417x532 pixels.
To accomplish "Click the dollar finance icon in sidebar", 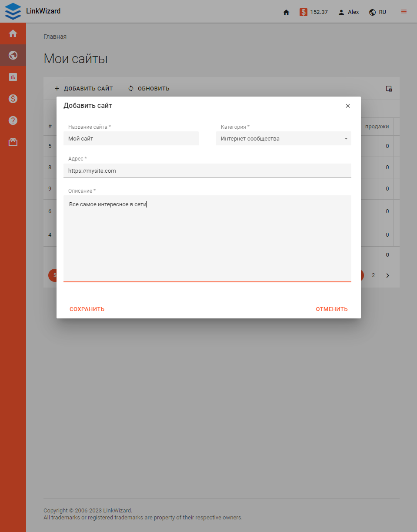I will click(x=13, y=99).
